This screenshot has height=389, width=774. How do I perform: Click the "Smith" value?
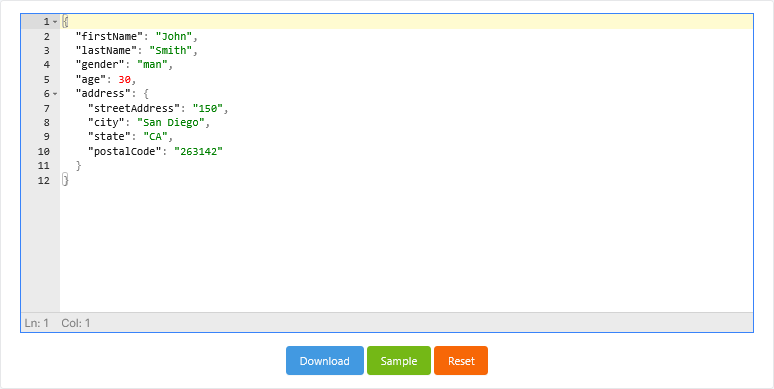coord(171,50)
